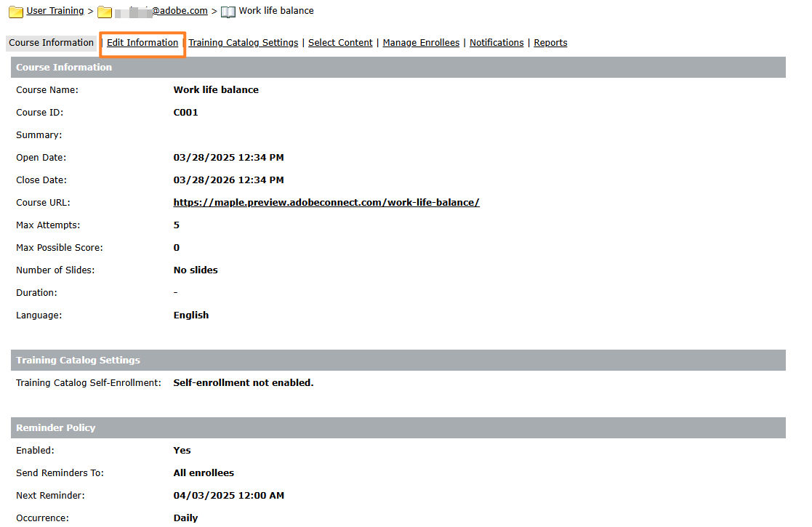
Task: Open the Reports tab
Action: click(550, 43)
